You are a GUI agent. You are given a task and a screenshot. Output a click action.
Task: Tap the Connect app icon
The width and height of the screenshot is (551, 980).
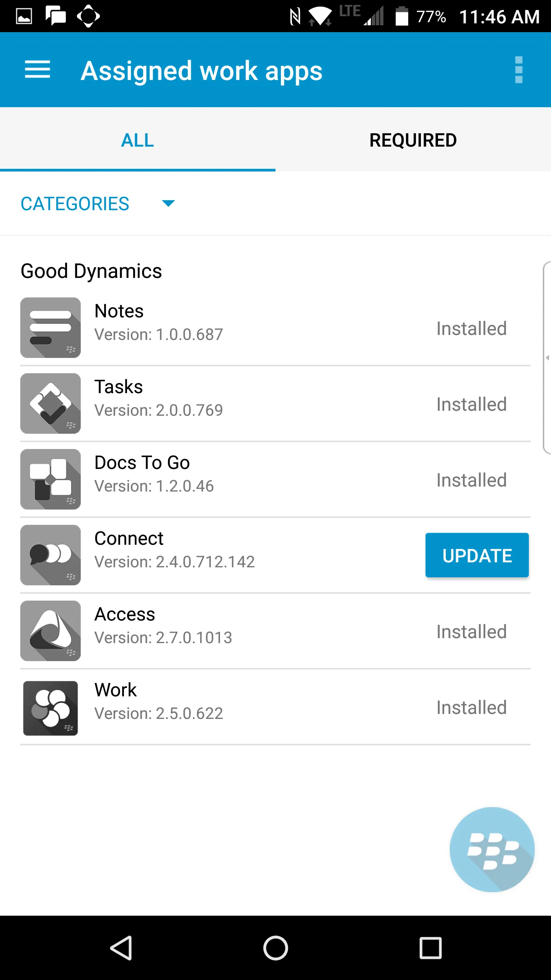point(51,555)
